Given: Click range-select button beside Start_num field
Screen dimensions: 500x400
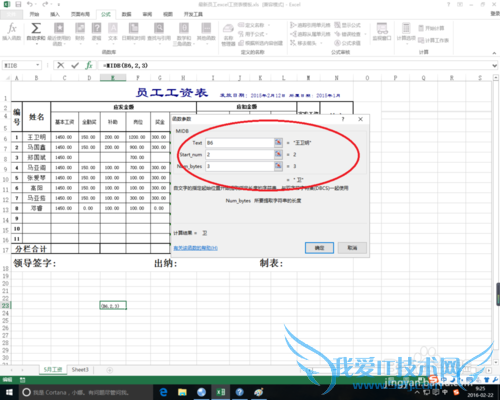Looking at the screenshot, I should [x=278, y=154].
